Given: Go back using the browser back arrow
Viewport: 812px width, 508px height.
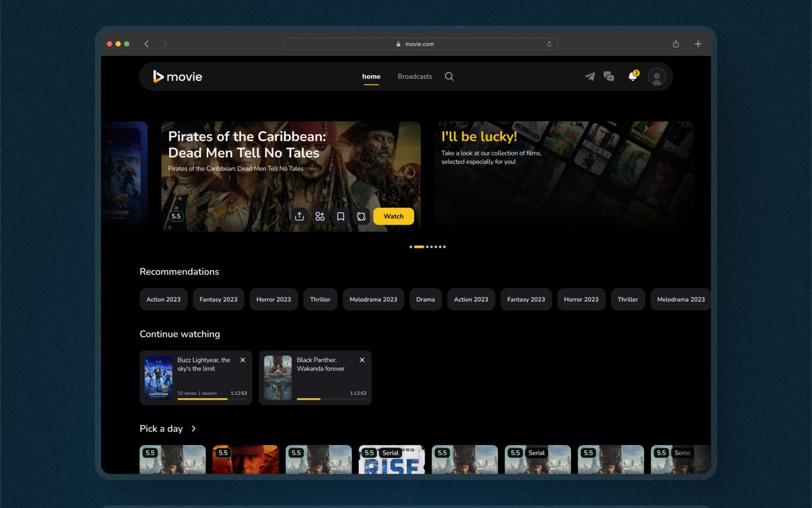Looking at the screenshot, I should [147, 44].
